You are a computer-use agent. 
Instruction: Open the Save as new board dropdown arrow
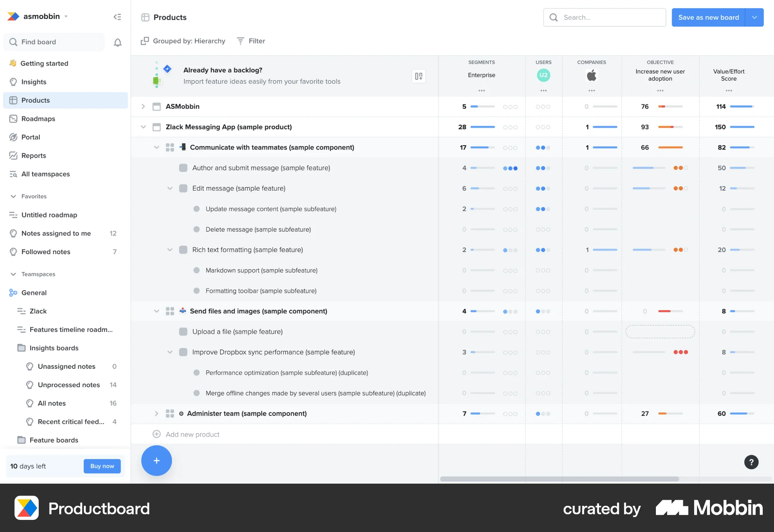click(755, 17)
